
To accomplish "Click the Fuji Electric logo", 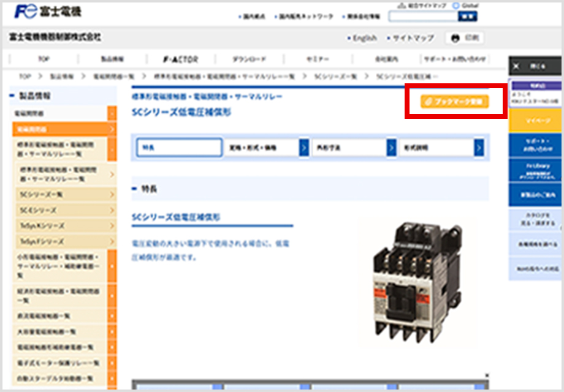I will click(48, 12).
